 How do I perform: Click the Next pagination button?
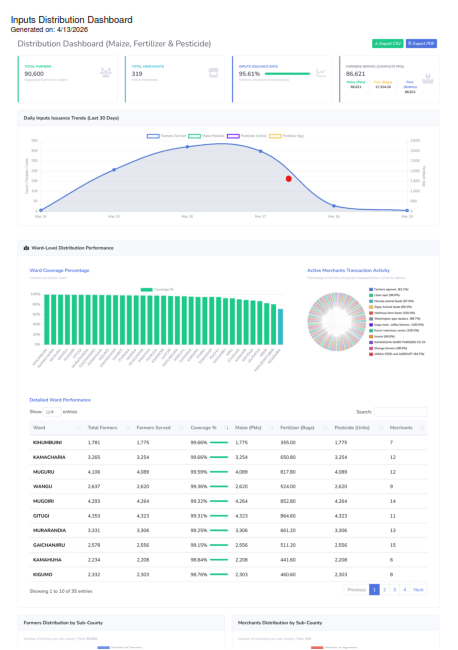point(418,589)
